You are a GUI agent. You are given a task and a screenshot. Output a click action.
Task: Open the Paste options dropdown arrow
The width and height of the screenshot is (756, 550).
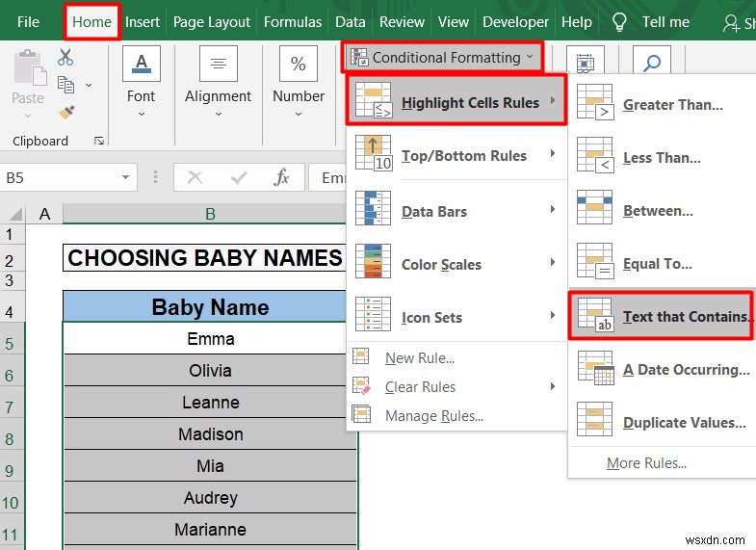point(28,117)
